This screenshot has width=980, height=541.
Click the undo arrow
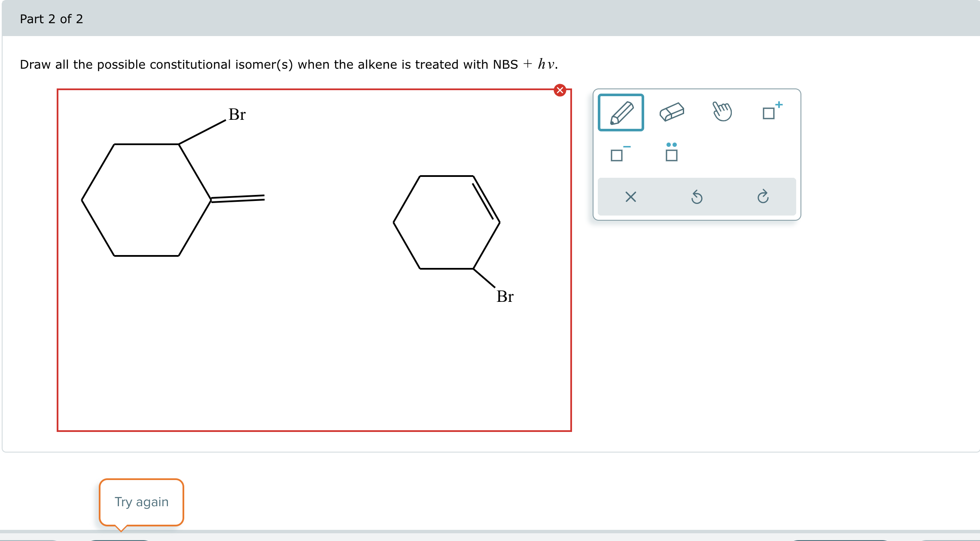697,197
